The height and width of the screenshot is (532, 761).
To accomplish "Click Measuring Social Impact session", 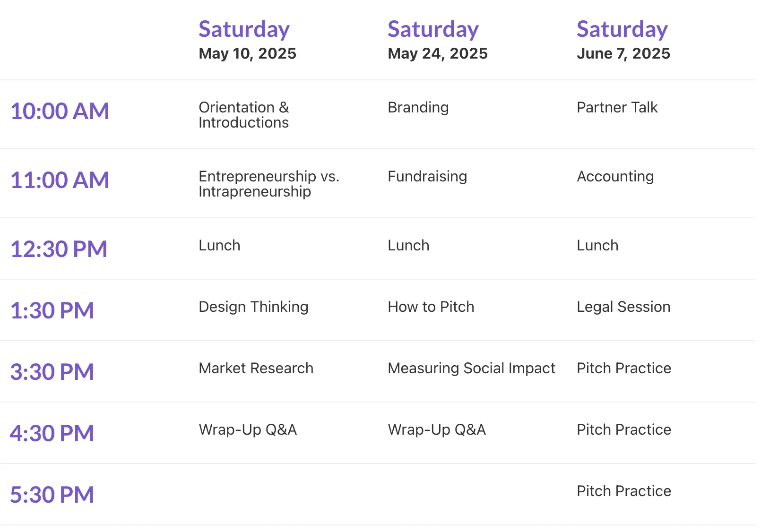I will [471, 369].
